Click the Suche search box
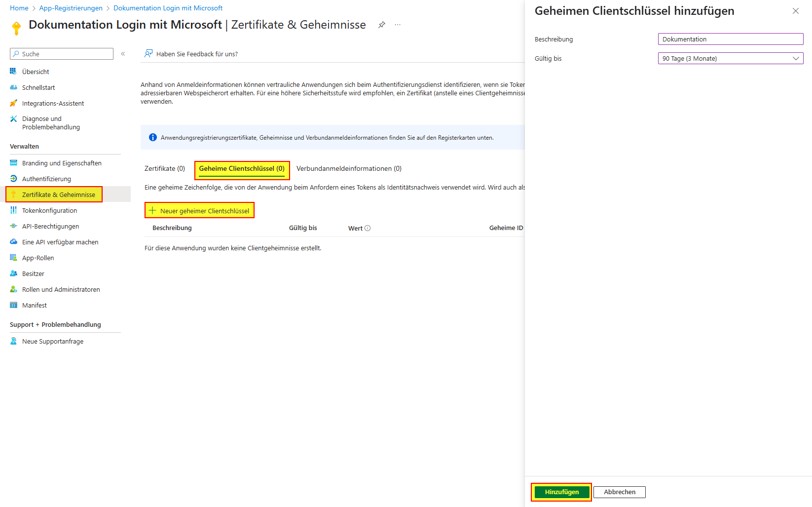 pos(62,54)
